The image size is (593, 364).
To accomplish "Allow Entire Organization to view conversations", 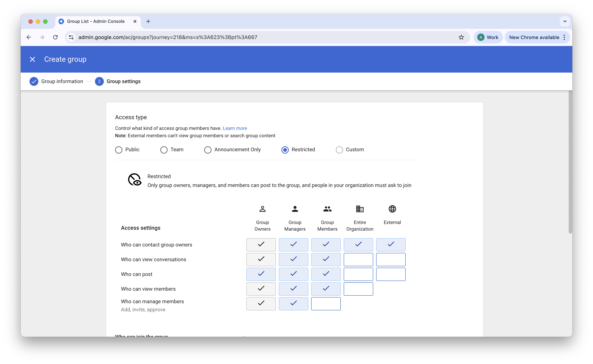I will pyautogui.click(x=358, y=259).
